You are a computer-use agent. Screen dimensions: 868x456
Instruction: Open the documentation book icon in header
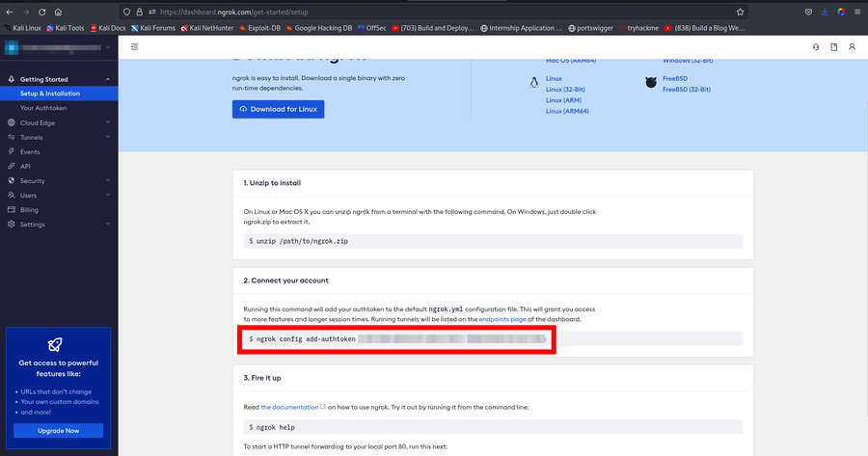[x=834, y=46]
